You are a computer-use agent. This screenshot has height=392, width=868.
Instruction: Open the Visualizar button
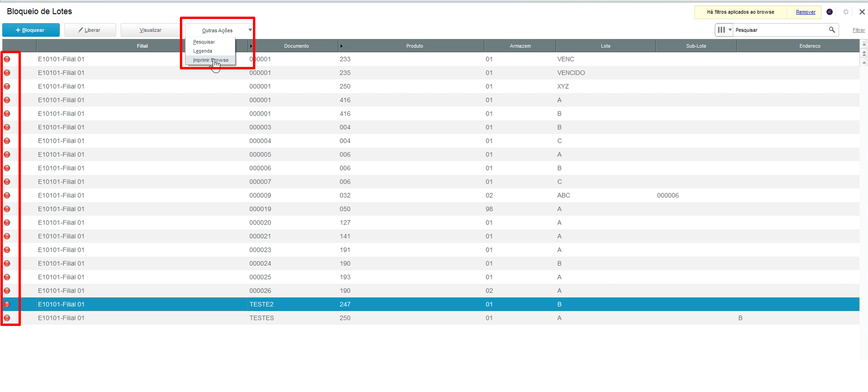(x=150, y=30)
